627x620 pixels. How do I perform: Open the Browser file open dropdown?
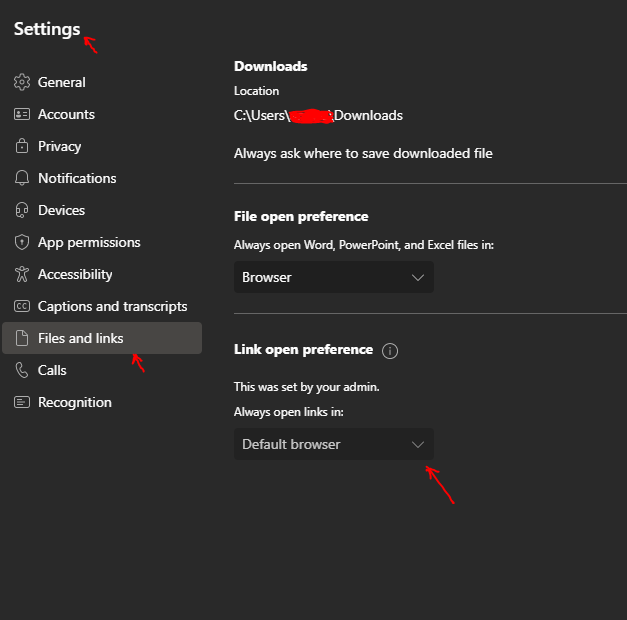coord(333,277)
